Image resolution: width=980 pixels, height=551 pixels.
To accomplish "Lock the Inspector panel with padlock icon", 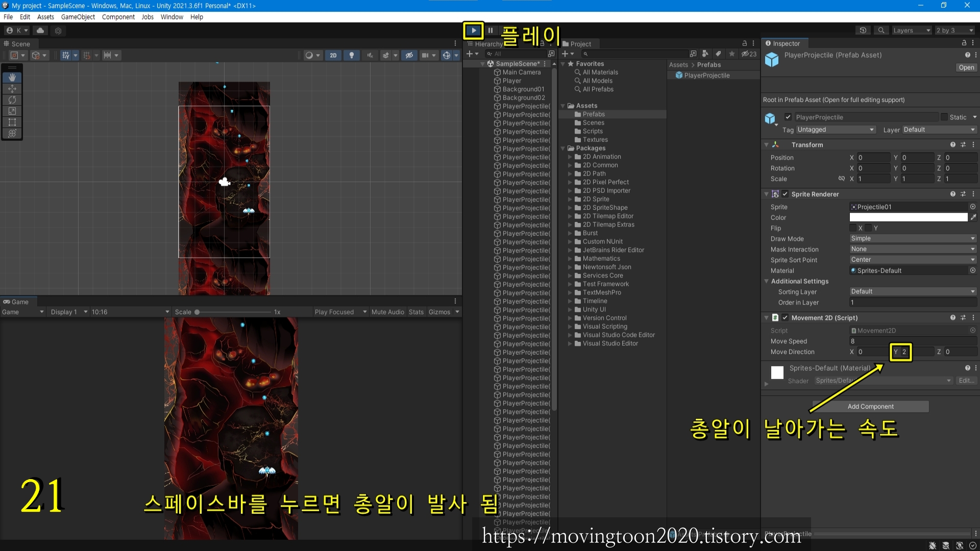I will tap(964, 43).
